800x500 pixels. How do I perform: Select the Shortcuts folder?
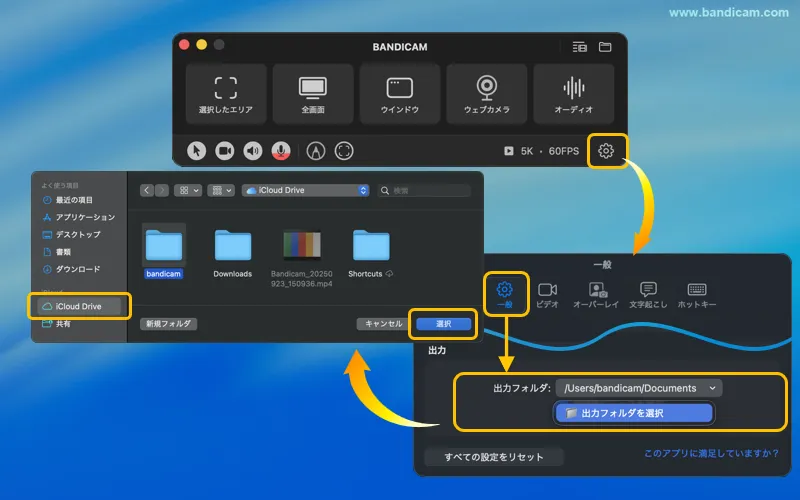coord(371,254)
